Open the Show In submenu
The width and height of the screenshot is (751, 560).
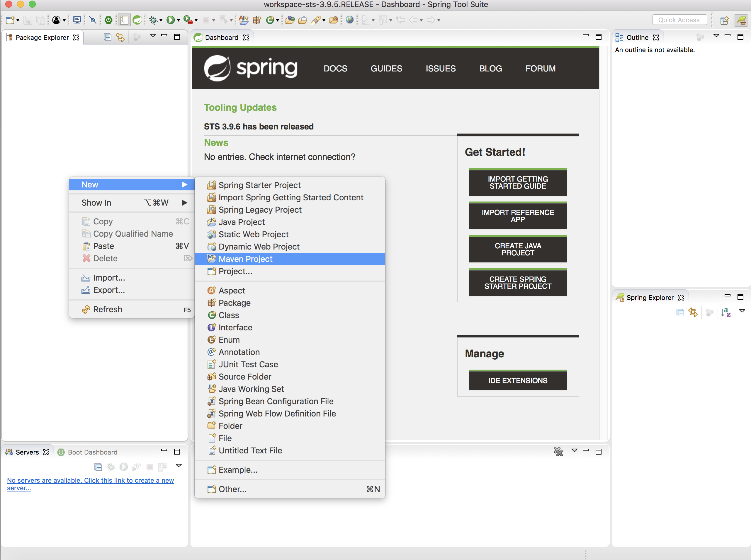tap(132, 203)
